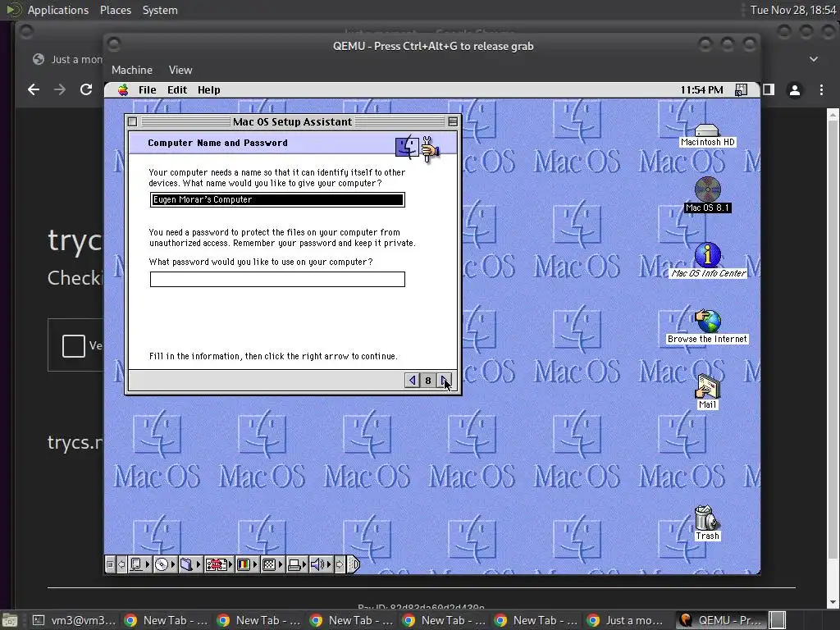Click the page number 8 indicator
The image size is (840, 630).
[x=428, y=381]
